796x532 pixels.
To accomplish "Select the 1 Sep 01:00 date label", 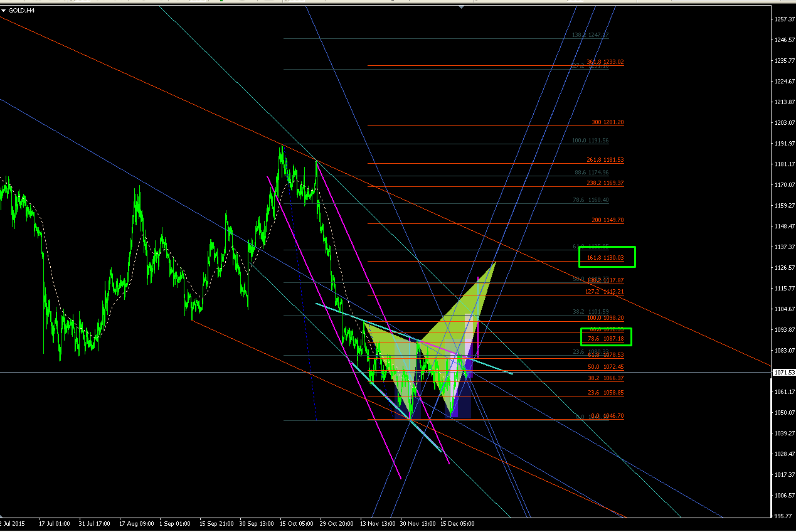I will coord(175,523).
